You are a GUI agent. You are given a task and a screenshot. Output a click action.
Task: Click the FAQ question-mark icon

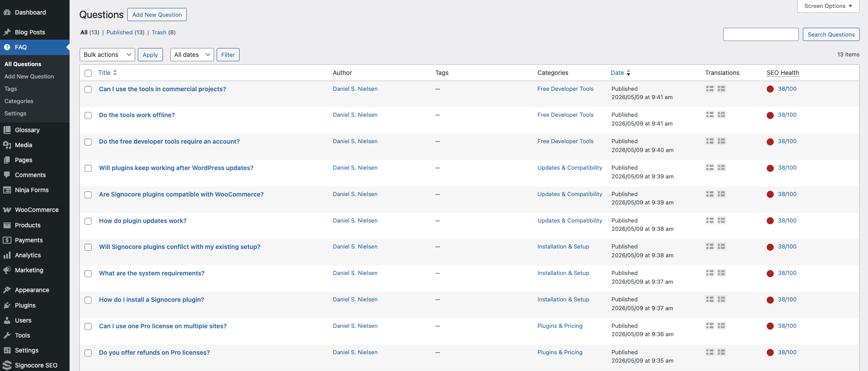tap(7, 47)
